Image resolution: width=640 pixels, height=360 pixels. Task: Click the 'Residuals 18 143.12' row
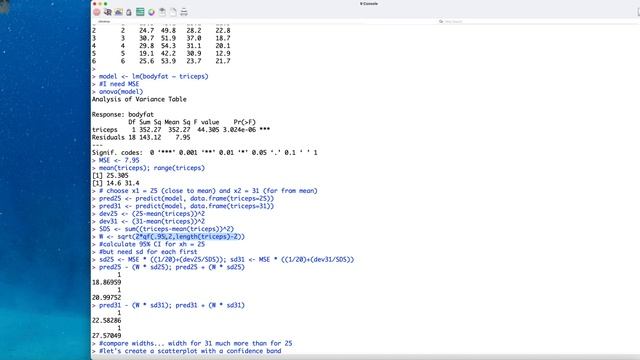[141, 138]
